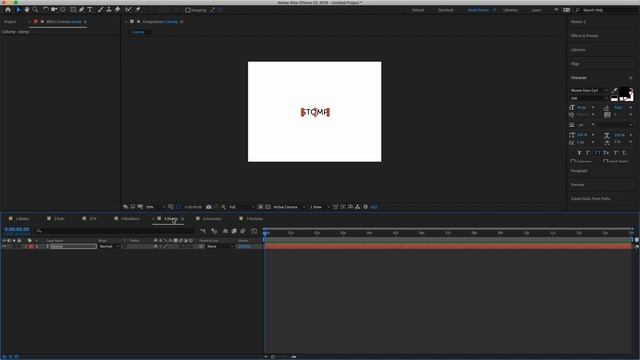Open the font style dropdown
640x360 pixels.
[589, 98]
